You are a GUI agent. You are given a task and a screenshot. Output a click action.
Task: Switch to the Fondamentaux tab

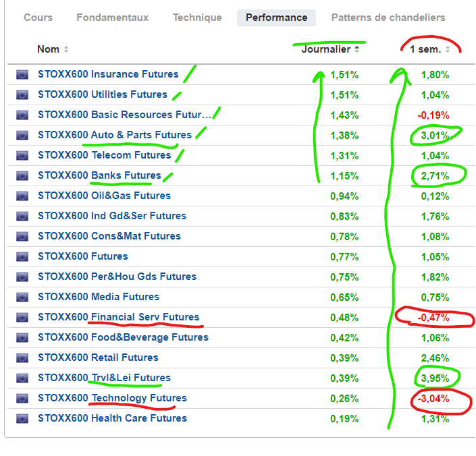tap(112, 18)
